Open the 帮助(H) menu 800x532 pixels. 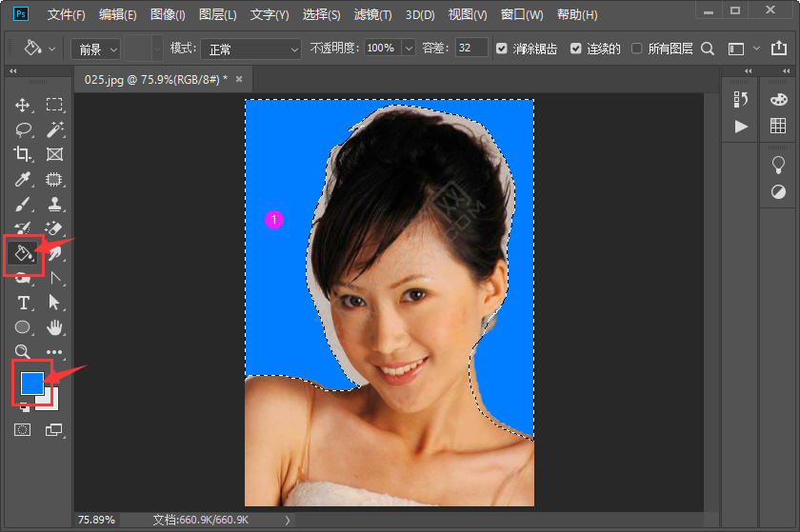[577, 15]
